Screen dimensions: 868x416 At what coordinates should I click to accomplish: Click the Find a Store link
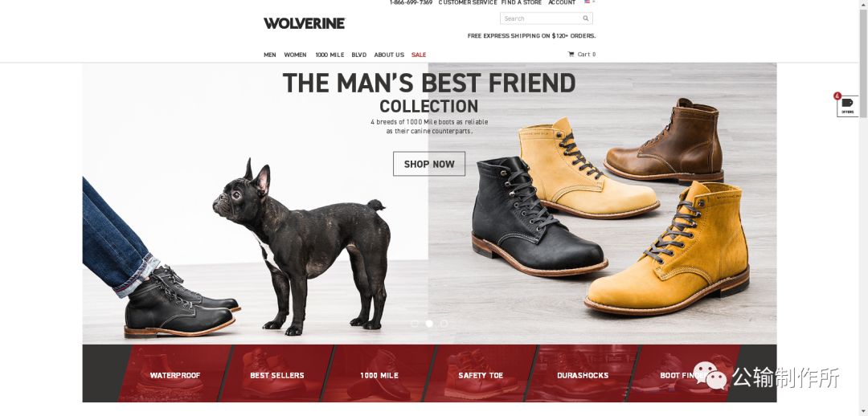tap(522, 2)
